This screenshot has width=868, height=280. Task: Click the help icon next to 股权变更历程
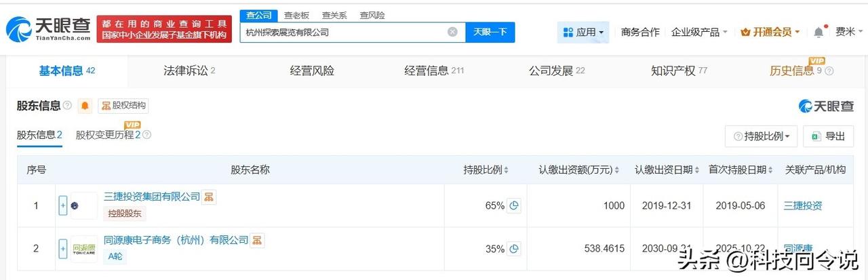pos(146,135)
